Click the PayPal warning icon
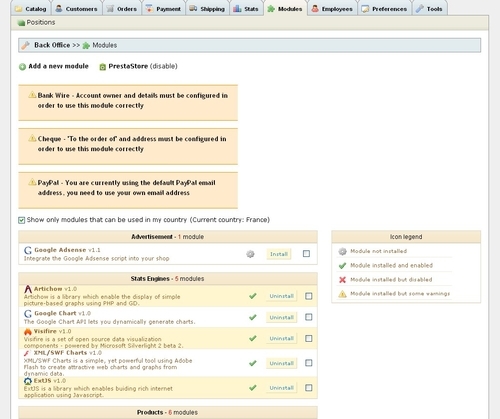Viewport: 500px width, 419px height. [32, 182]
